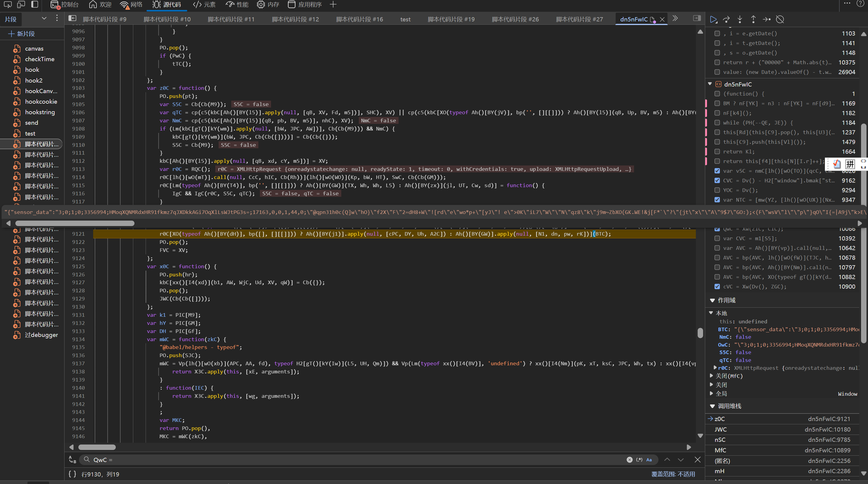Click the step out of function icon
Viewport: 868px width, 484px height.
pos(753,19)
